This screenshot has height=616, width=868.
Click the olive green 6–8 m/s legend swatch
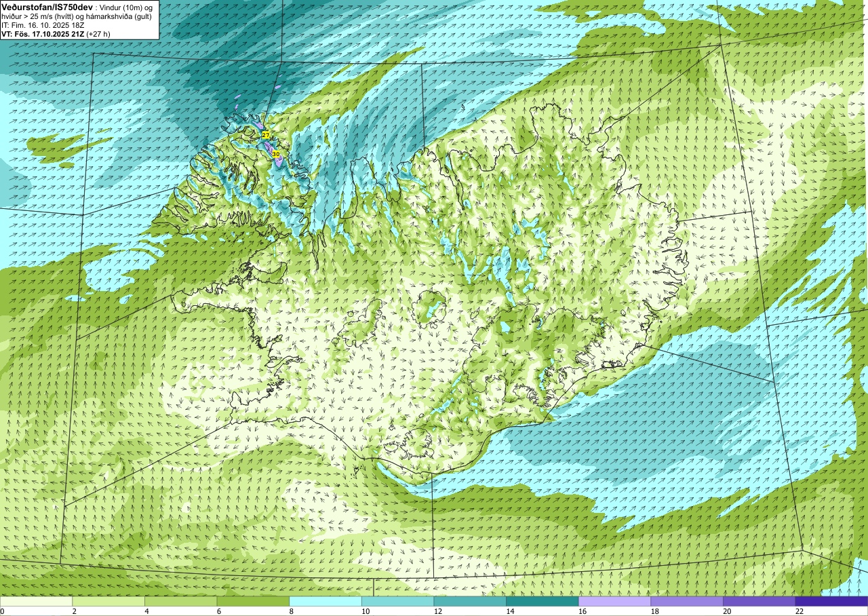tap(253, 601)
